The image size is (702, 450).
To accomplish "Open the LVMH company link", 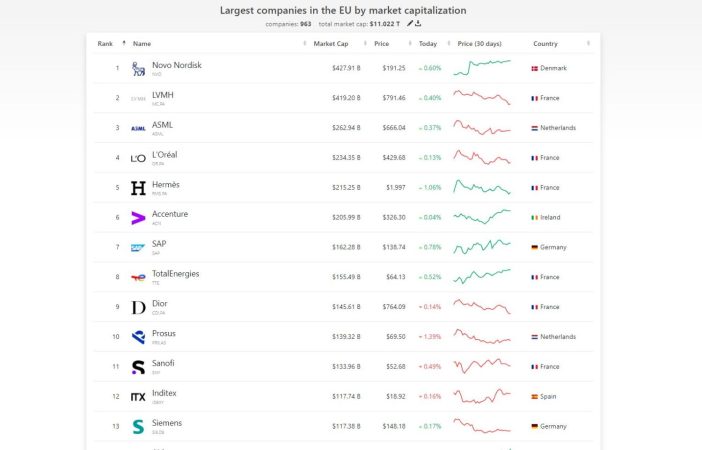I will click(163, 95).
